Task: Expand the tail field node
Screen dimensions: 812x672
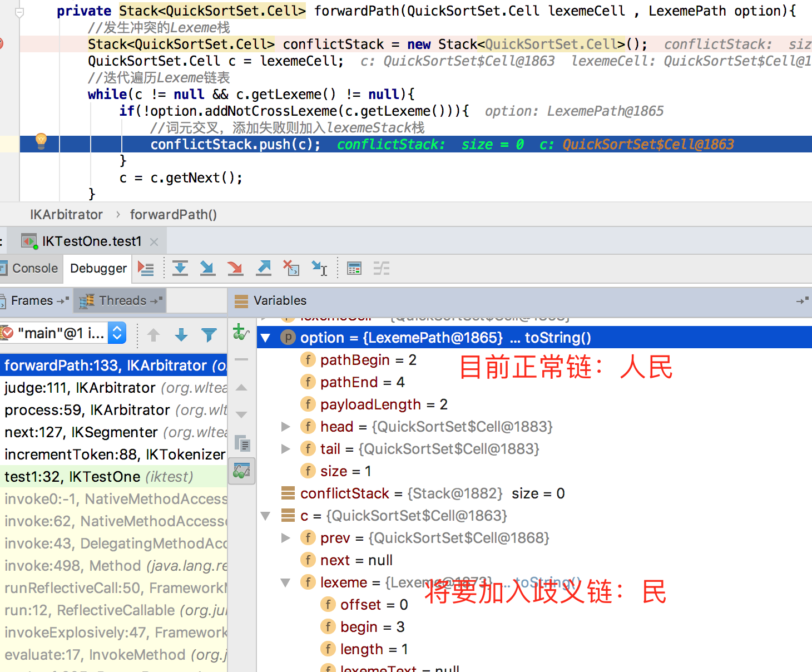Action: tap(286, 449)
